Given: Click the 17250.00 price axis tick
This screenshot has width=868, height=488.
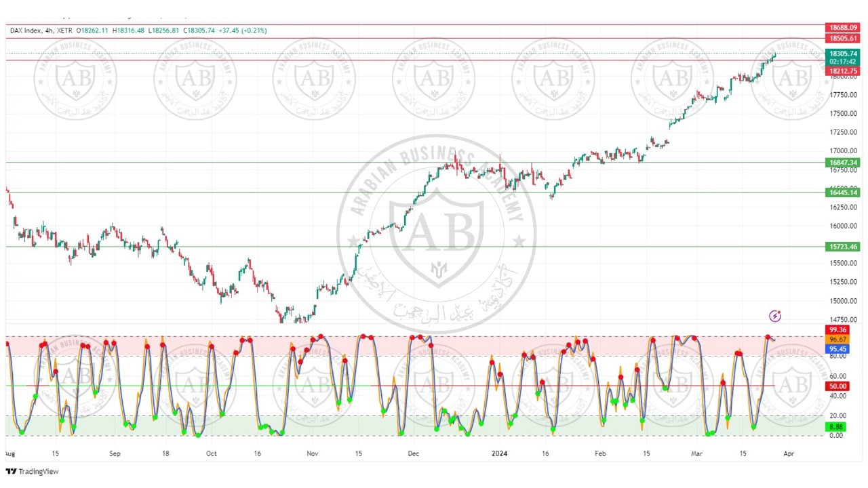Looking at the screenshot, I should tap(843, 133).
